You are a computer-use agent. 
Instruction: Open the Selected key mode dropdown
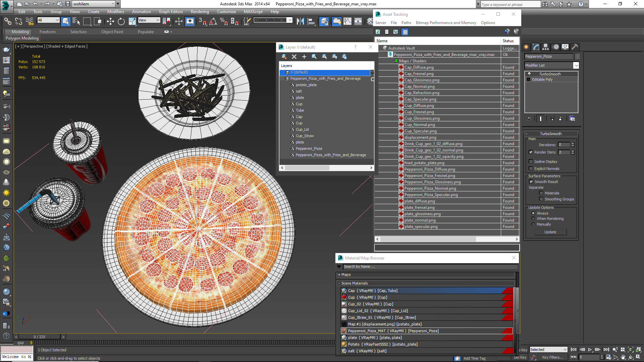pyautogui.click(x=548, y=350)
